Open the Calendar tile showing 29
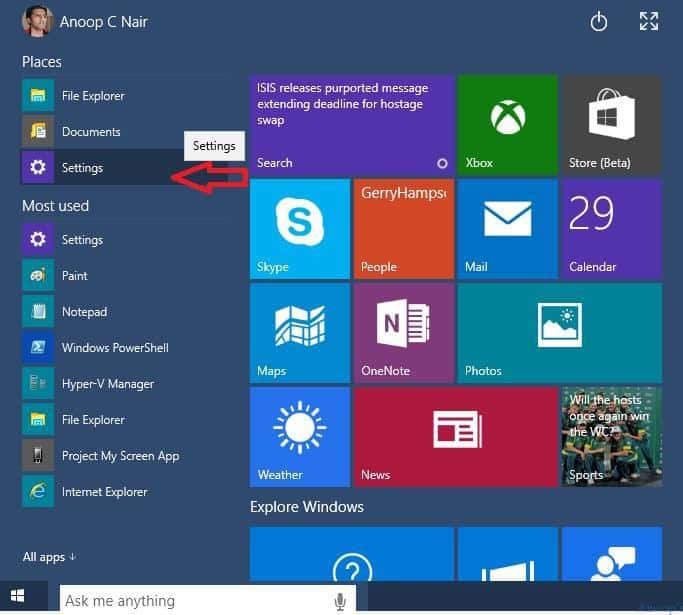Screen dimensions: 683x615 click(x=612, y=229)
